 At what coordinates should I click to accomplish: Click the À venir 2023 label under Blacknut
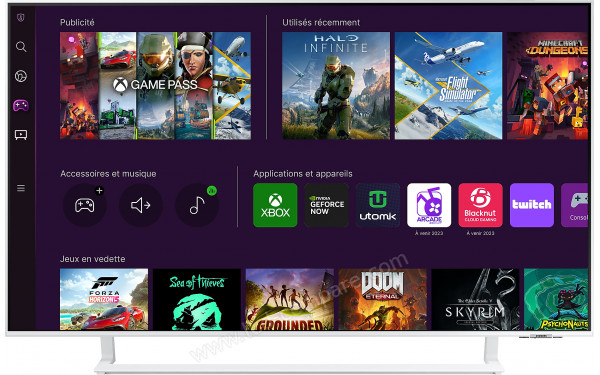pyautogui.click(x=480, y=233)
